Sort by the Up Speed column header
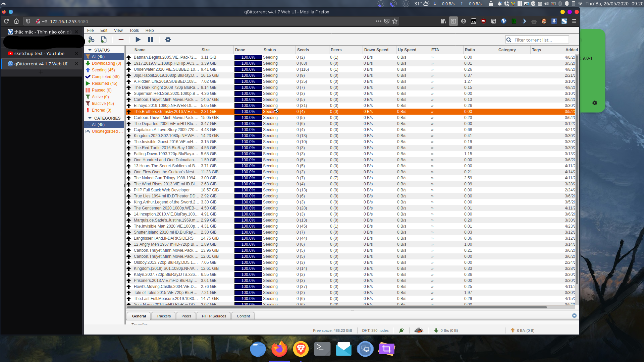The height and width of the screenshot is (362, 644). tap(413, 50)
